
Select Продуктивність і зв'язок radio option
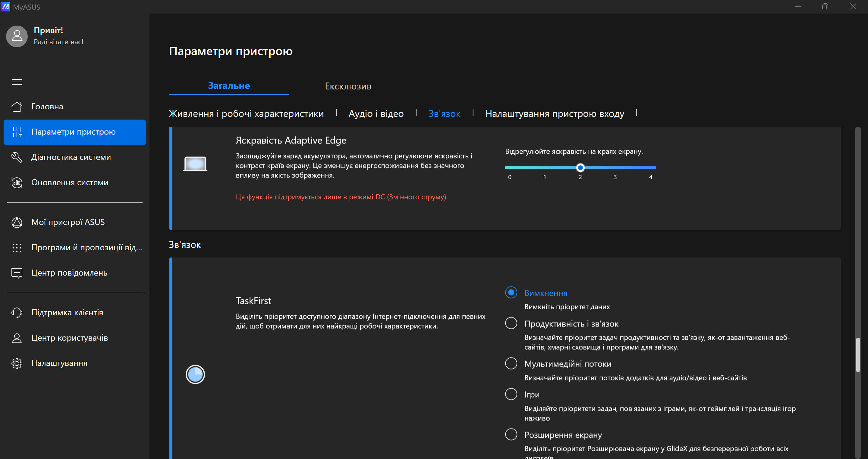(x=511, y=323)
